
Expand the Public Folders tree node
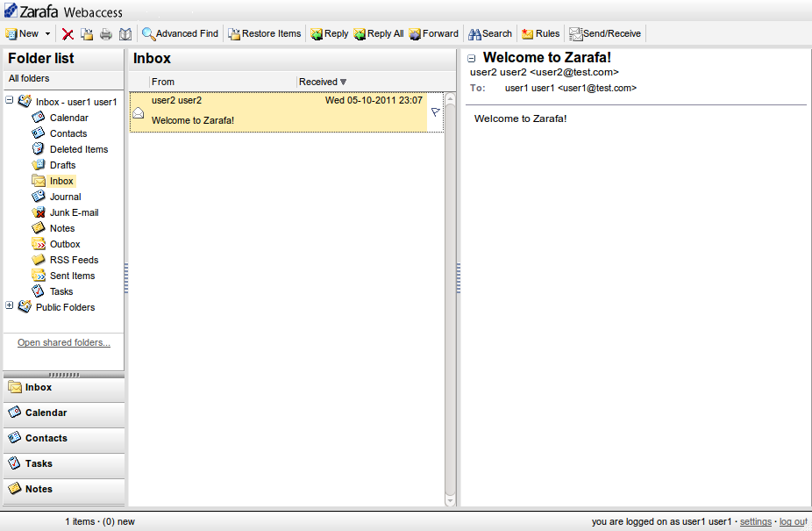tap(10, 305)
